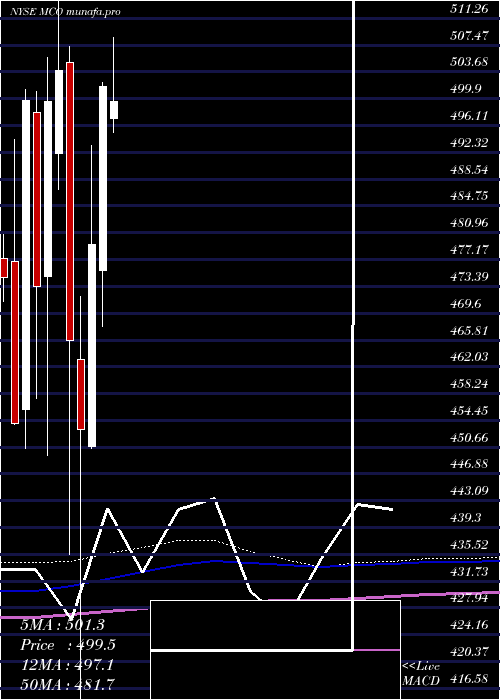The width and height of the screenshot is (500, 700).
Task: Click the 469.6 price axis label
Action: coord(466,304)
